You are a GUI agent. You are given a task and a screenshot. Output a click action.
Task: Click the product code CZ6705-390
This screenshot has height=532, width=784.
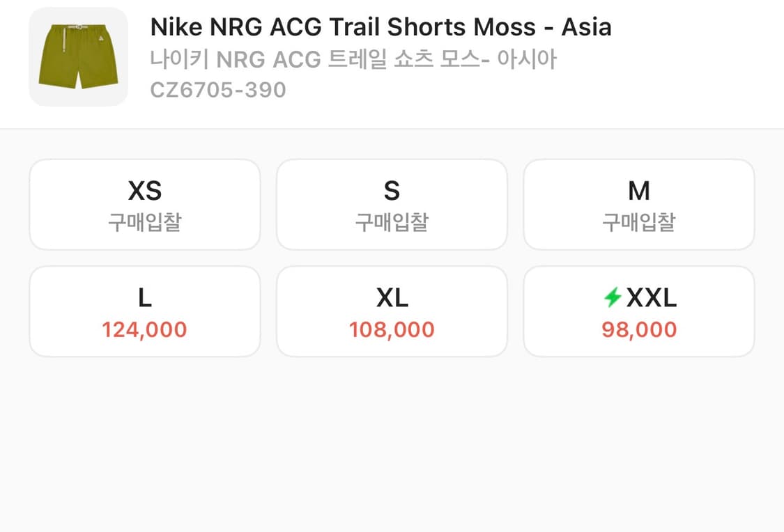pos(218,90)
